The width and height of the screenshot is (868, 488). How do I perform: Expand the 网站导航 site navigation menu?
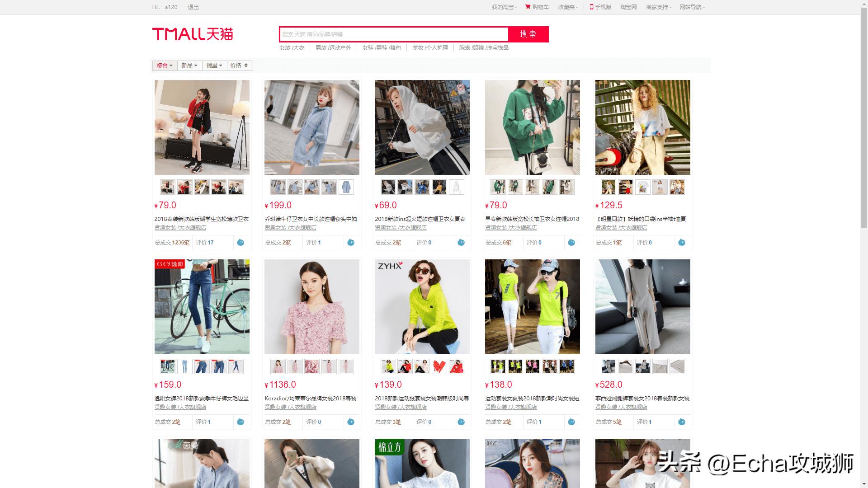pos(692,7)
